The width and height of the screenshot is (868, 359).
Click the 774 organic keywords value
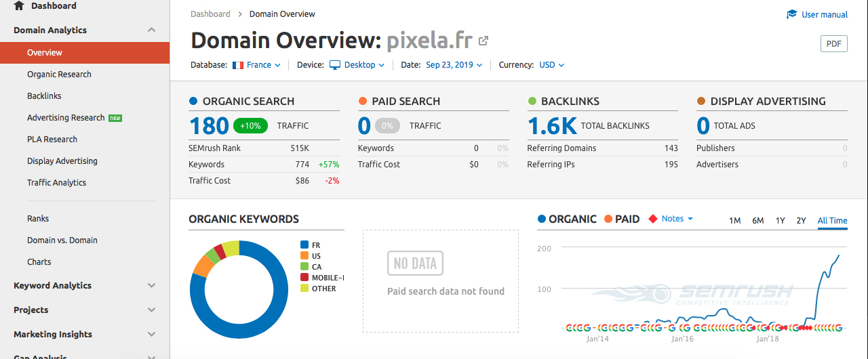click(x=302, y=165)
